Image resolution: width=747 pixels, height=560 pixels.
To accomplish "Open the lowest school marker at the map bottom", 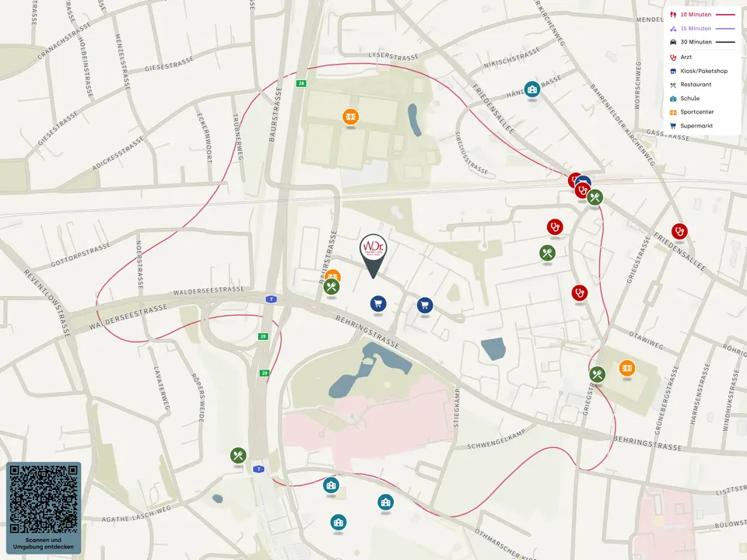I will (338, 523).
